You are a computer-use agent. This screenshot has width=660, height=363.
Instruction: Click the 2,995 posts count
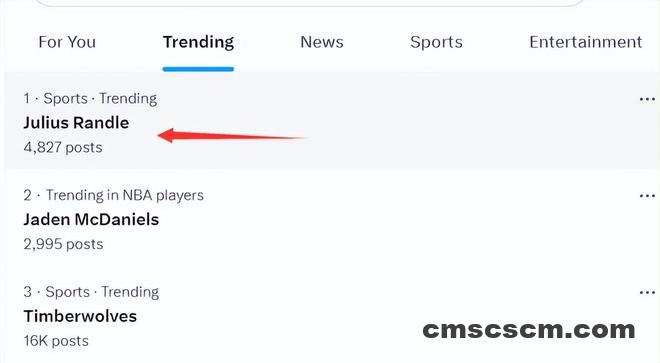(x=63, y=244)
